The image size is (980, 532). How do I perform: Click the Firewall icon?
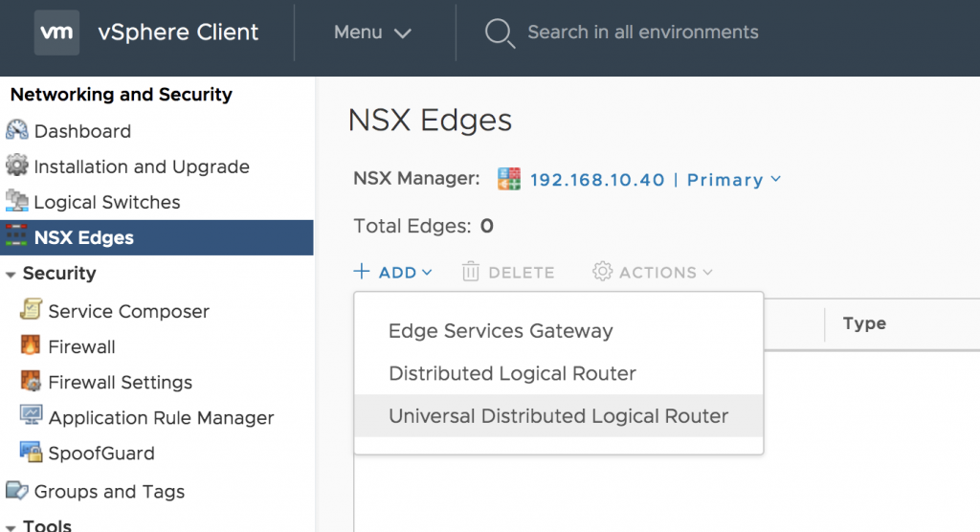30,344
